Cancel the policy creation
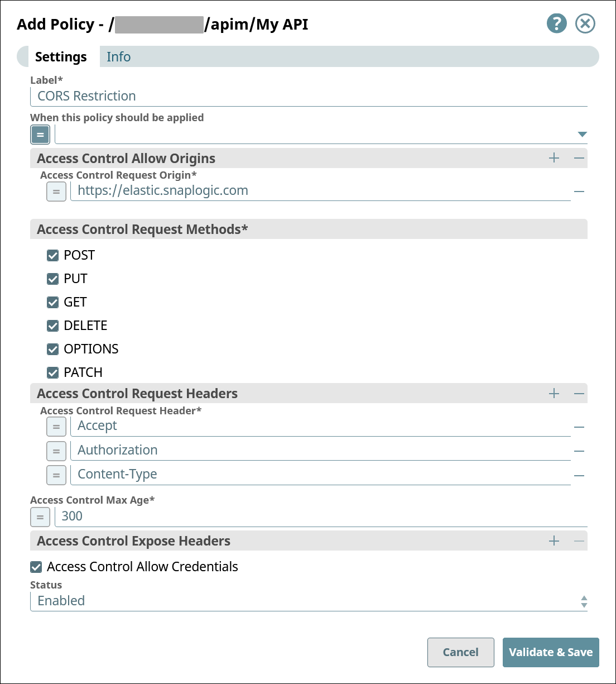The width and height of the screenshot is (616, 684). [460, 652]
